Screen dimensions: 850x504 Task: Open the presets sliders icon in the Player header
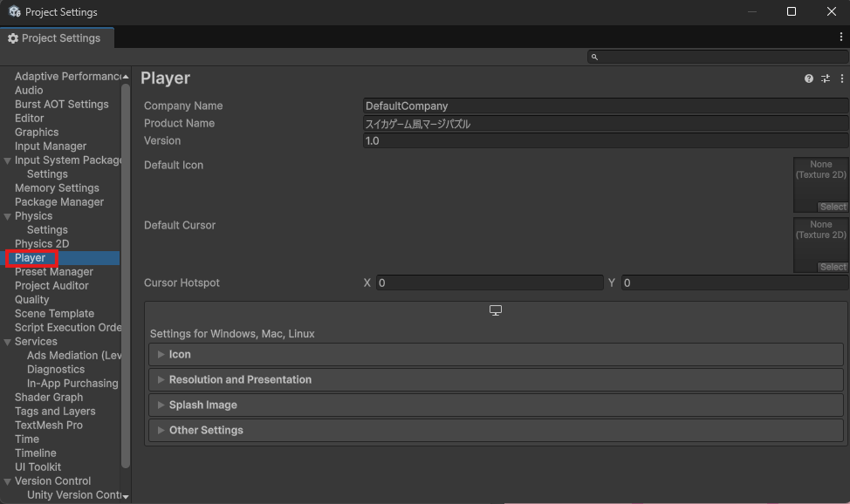pyautogui.click(x=826, y=78)
